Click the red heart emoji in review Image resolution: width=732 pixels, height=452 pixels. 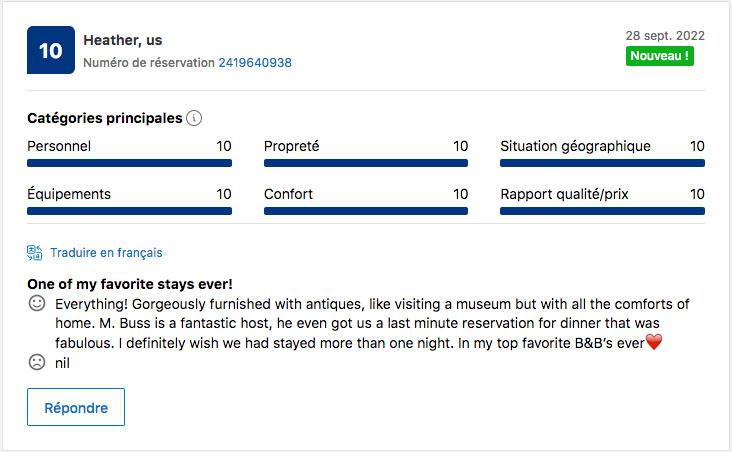click(654, 343)
